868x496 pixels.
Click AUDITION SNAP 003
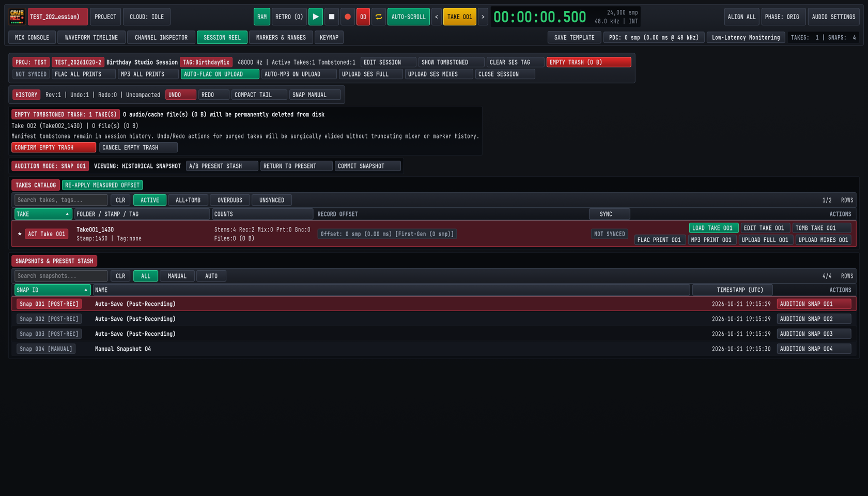pos(814,334)
